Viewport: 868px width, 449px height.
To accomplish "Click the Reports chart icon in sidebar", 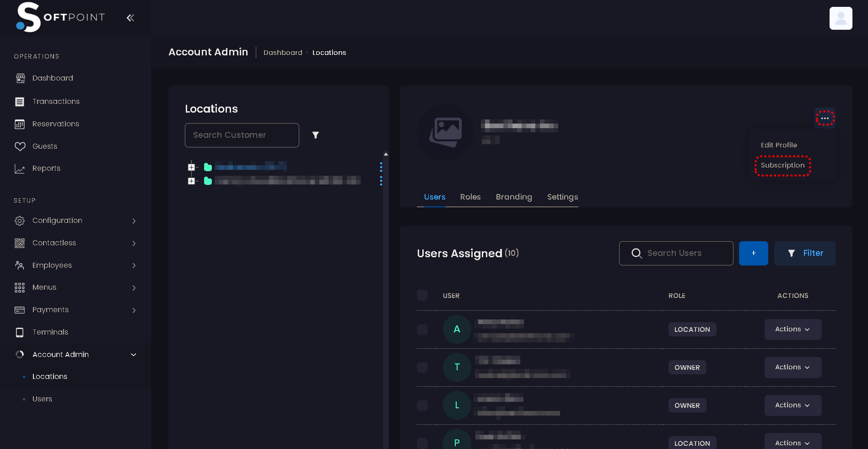I will 20,169.
